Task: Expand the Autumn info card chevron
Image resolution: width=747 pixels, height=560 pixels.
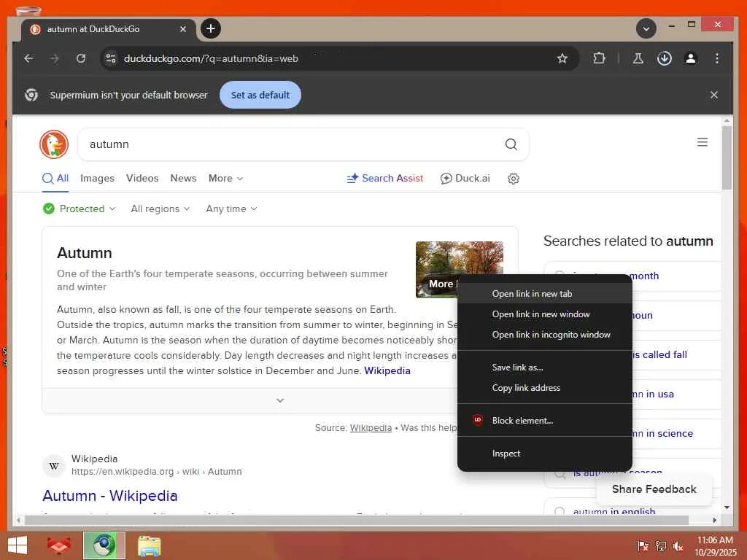Action: pos(280,400)
